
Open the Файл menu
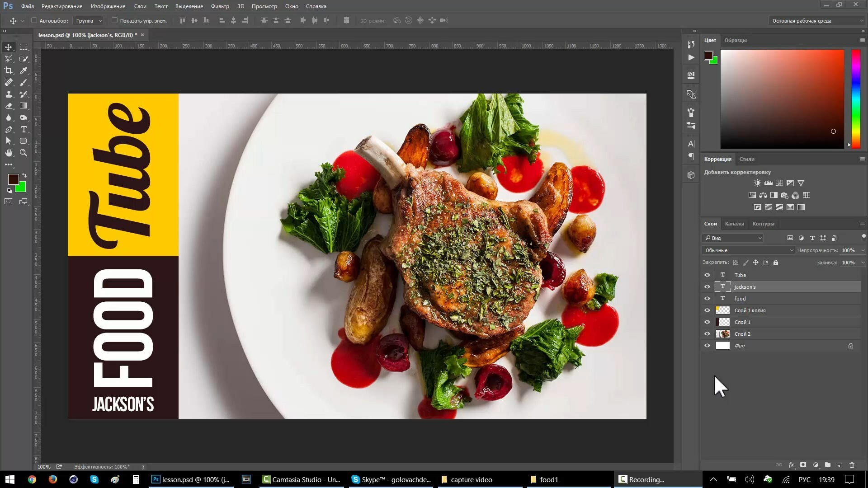pos(28,6)
